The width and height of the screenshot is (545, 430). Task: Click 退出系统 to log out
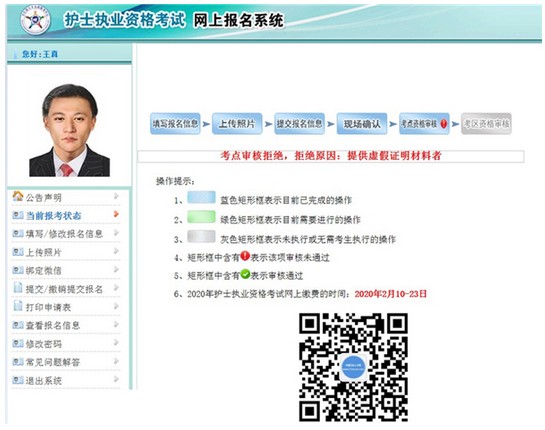tap(43, 381)
